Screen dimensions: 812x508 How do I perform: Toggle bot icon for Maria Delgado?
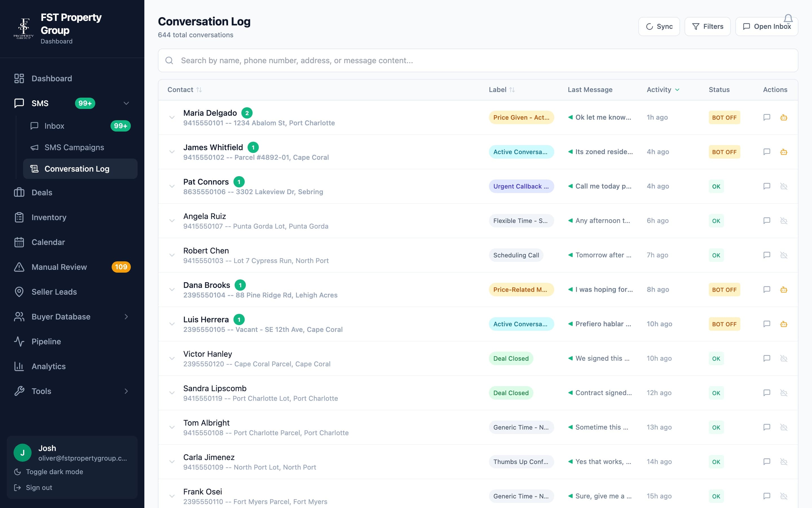tap(784, 117)
